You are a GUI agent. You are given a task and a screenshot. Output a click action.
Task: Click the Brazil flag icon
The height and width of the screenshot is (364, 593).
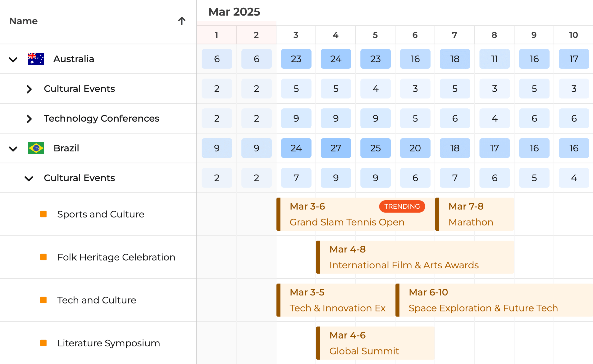click(x=36, y=148)
